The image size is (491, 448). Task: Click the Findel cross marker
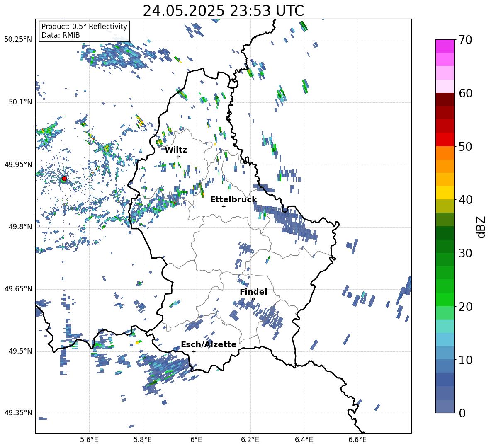pos(253,299)
